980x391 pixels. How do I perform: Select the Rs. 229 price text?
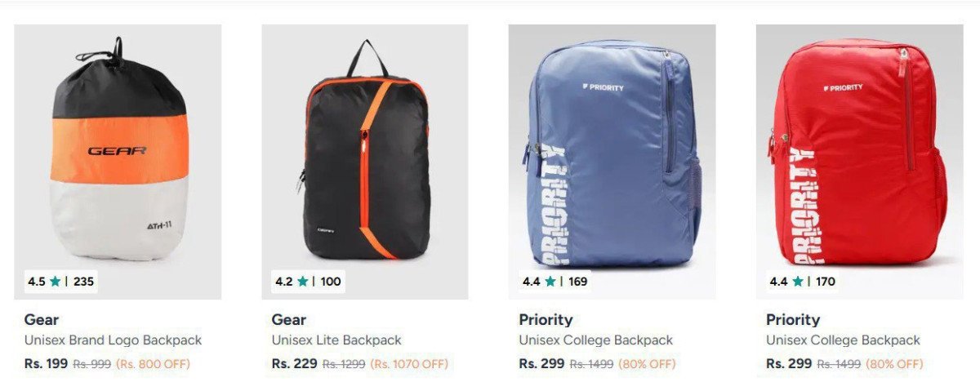pyautogui.click(x=295, y=364)
